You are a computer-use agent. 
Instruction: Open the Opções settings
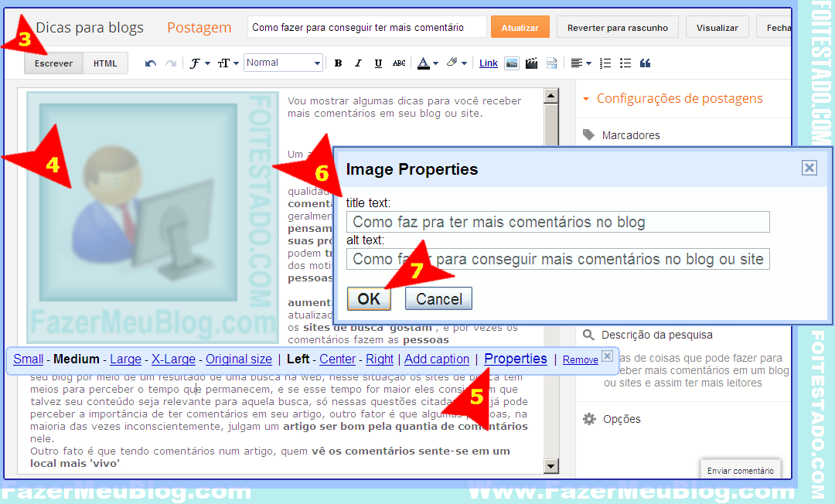(612, 419)
